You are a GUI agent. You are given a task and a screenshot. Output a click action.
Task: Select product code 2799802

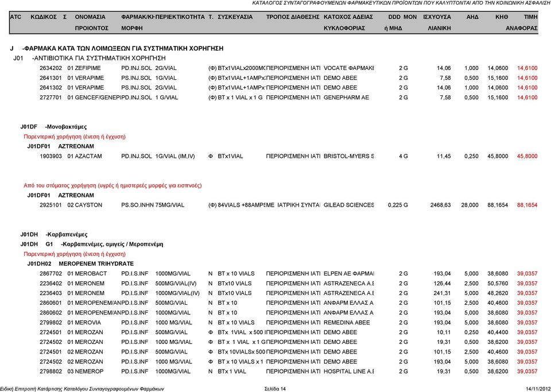click(51, 323)
